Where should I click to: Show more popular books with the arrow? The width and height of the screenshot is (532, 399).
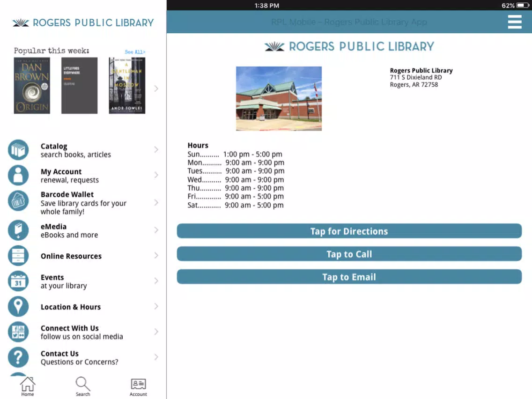156,89
